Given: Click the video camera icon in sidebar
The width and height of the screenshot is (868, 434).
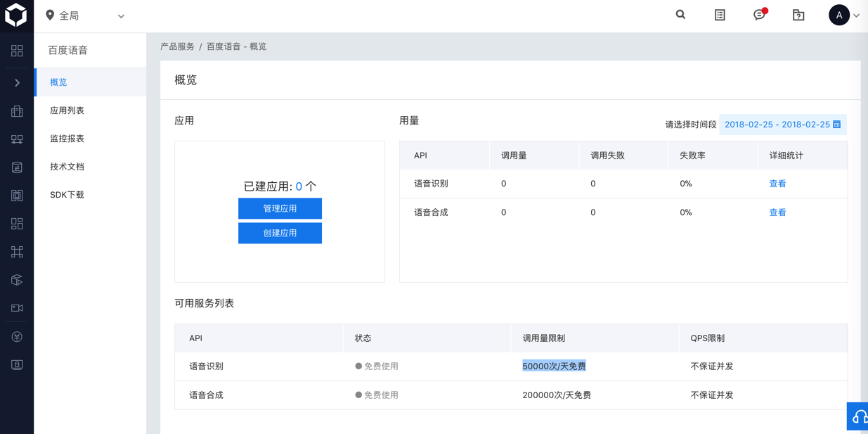Looking at the screenshot, I should 17,308.
